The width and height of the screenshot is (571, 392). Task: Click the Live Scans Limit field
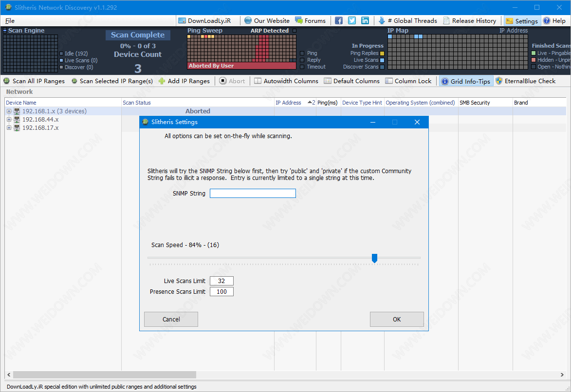tap(221, 281)
